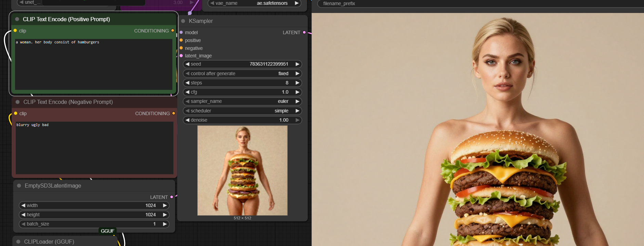Click LATENT output port on EmptySD3LatentImage

[172, 197]
